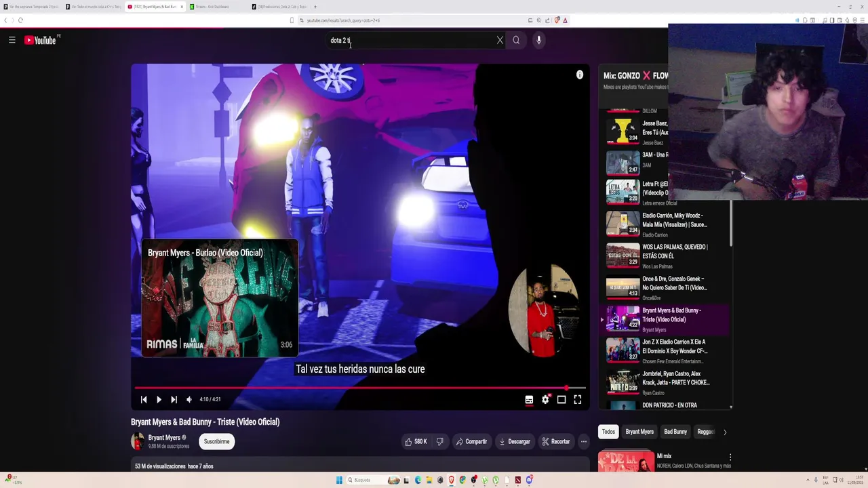
Task: Click the circular channel end-screen avatar
Action: click(x=543, y=310)
